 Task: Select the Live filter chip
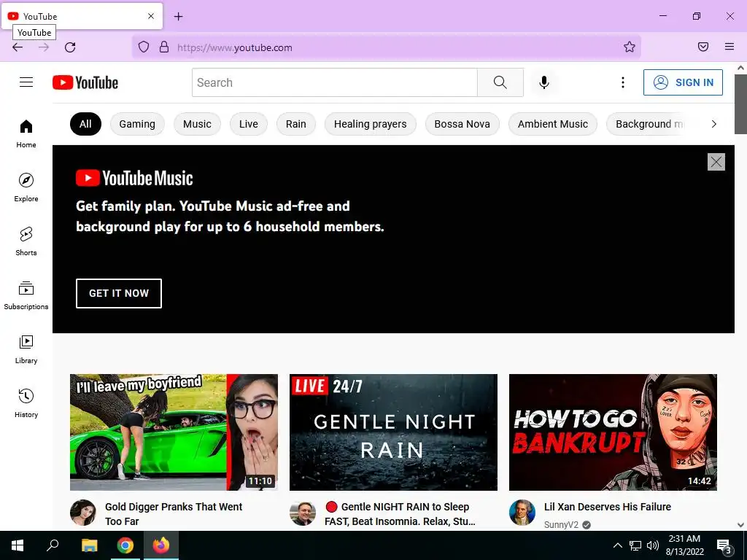point(249,124)
